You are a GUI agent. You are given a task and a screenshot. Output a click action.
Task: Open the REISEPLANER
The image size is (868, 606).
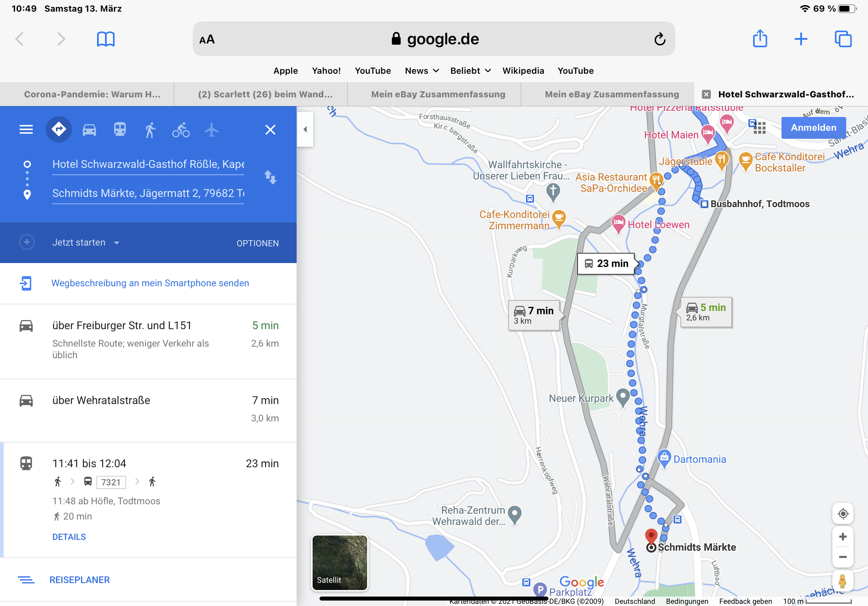coord(79,580)
